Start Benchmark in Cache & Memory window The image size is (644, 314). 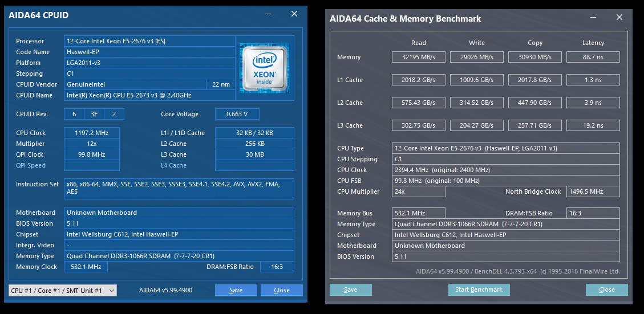(x=479, y=290)
